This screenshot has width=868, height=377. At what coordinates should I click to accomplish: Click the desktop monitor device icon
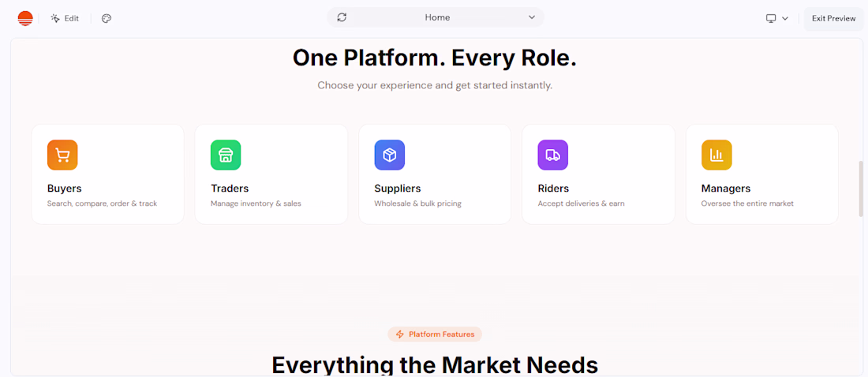tap(771, 18)
